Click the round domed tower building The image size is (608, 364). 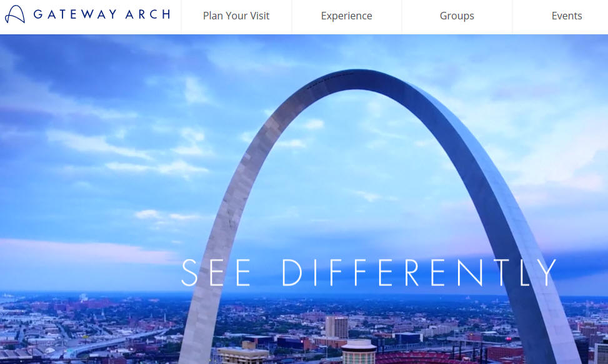pos(359,352)
